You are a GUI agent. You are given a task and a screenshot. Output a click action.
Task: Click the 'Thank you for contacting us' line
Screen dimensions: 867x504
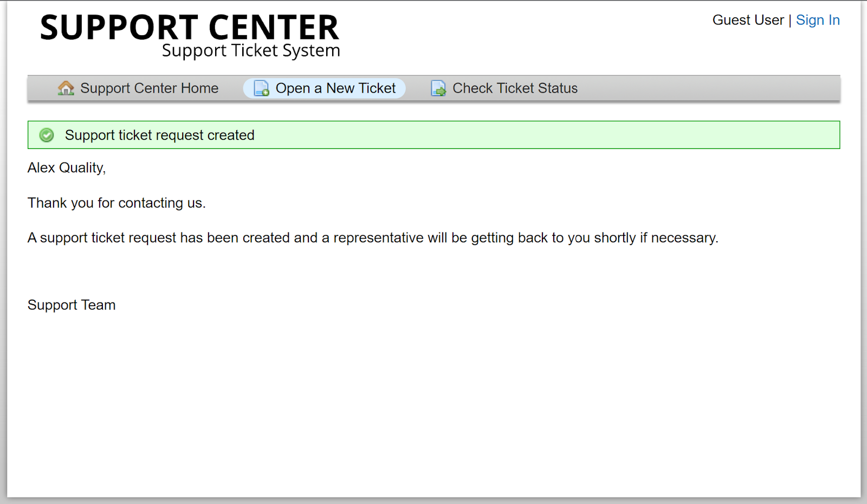[117, 203]
